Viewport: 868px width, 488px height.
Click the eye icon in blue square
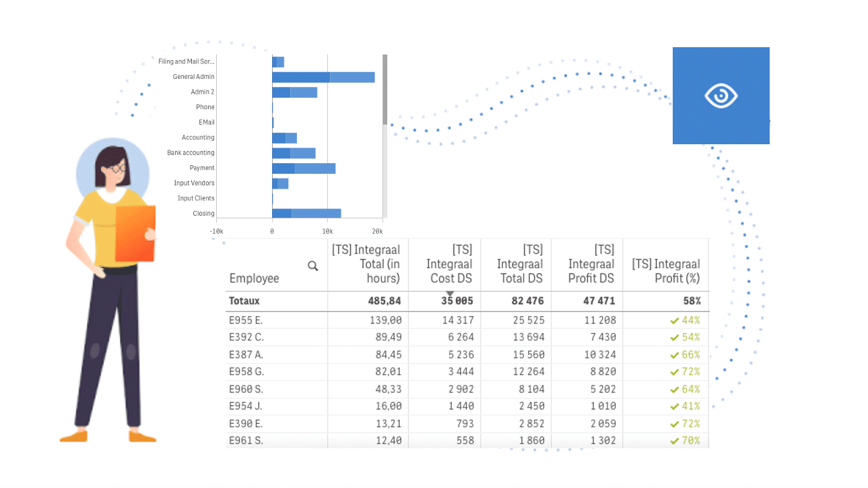tap(721, 96)
